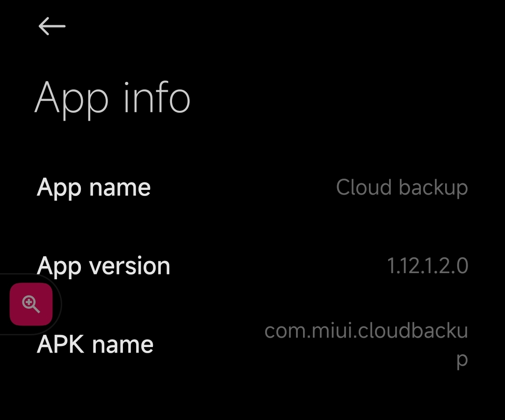Select the com.miui.cloudbacku package text
Viewport: 505px width, 420px height.
click(x=366, y=331)
